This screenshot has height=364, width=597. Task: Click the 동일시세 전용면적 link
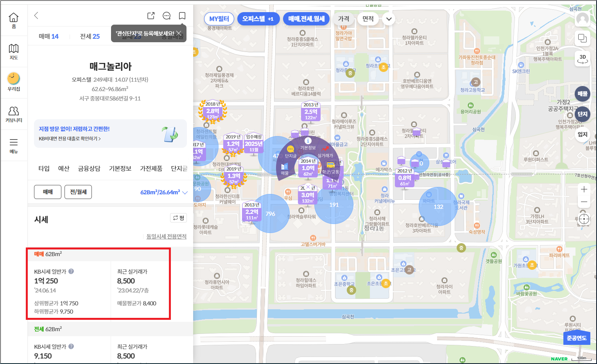tap(166, 237)
